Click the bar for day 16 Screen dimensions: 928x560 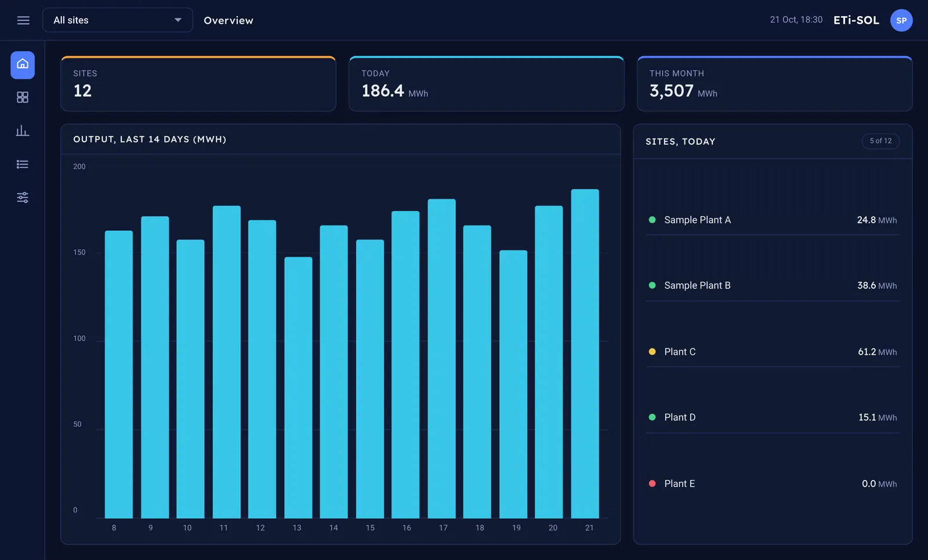tap(405, 365)
